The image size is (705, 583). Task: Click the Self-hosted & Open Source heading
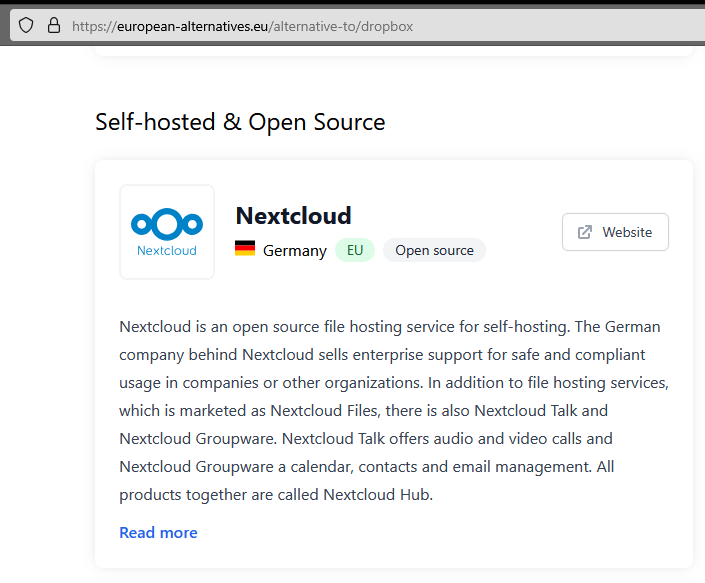(240, 122)
